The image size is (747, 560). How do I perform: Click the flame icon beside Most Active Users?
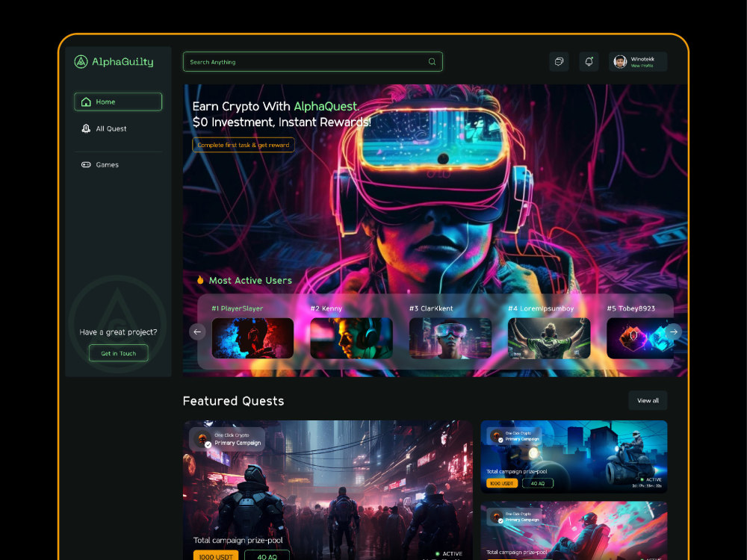(x=200, y=280)
